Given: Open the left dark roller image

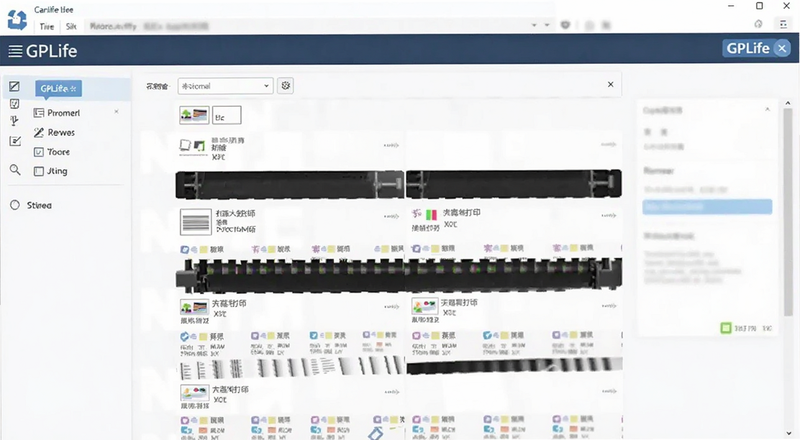Looking at the screenshot, I should pos(290,184).
